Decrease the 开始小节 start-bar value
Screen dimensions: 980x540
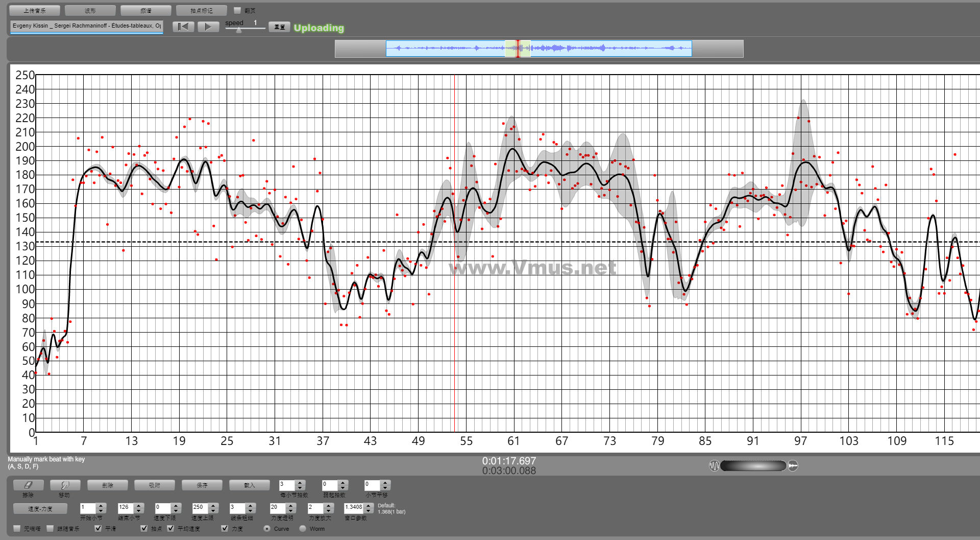point(101,511)
